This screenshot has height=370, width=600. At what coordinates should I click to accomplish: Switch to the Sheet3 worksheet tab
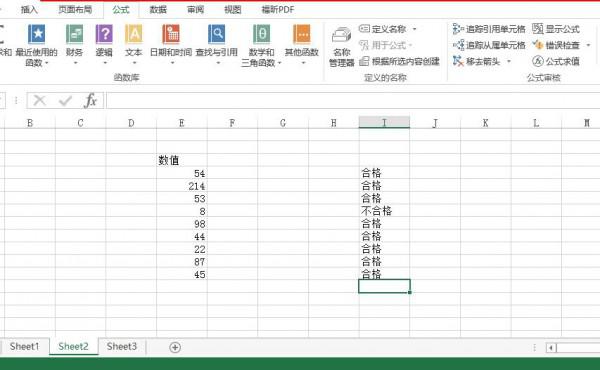(122, 347)
